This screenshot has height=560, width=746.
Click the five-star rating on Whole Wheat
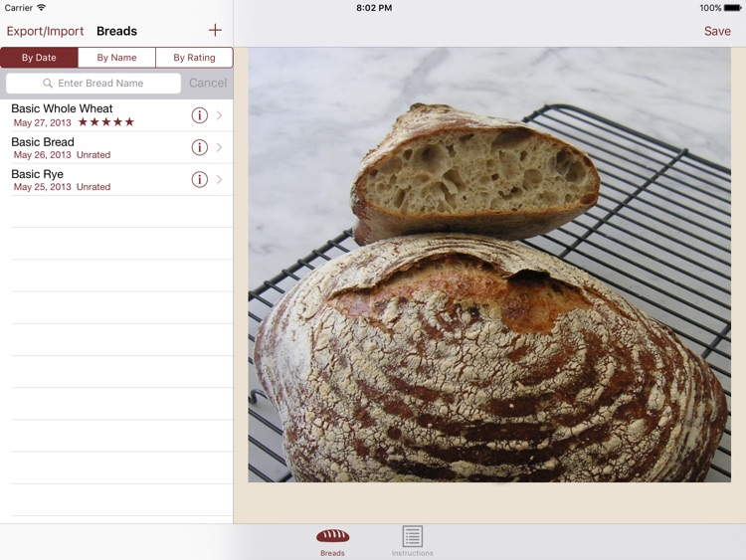point(106,122)
